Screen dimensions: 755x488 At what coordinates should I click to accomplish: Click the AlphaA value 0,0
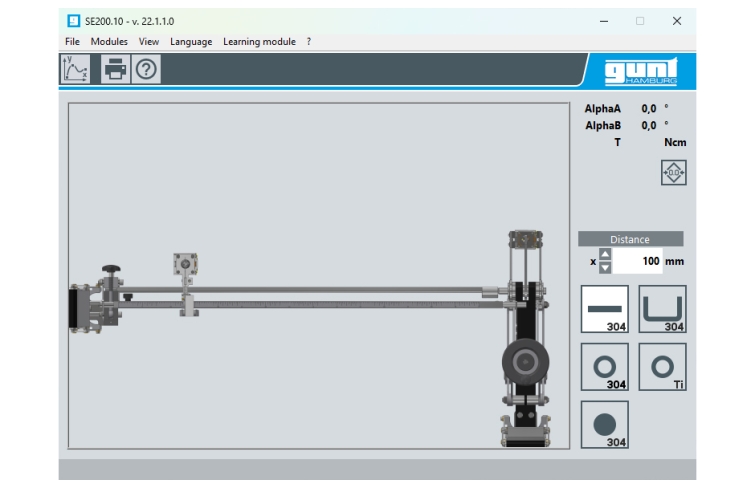coord(649,109)
